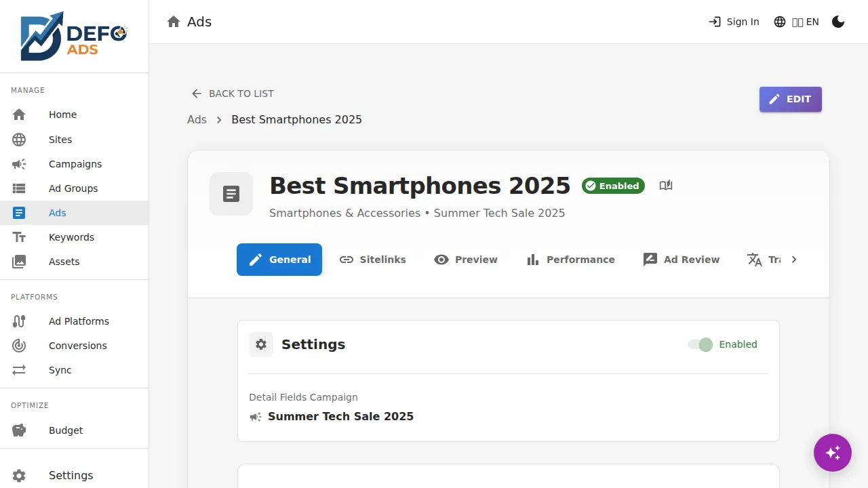Viewport: 868px width, 488px height.
Task: Click the Home house icon in sidebar
Action: 19,115
